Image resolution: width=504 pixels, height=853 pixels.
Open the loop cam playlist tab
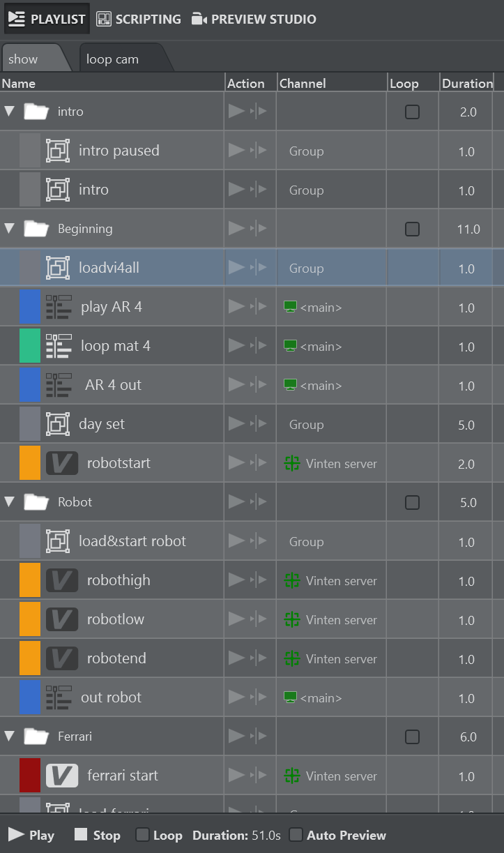click(x=113, y=59)
